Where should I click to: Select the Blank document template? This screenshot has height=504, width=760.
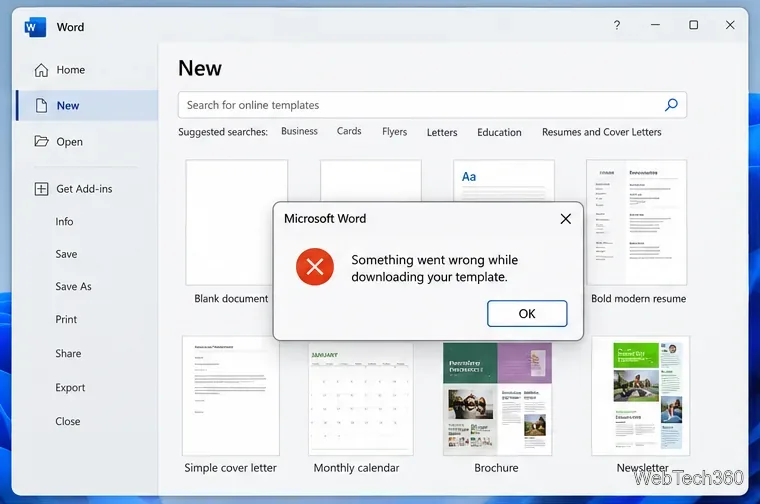pos(230,223)
